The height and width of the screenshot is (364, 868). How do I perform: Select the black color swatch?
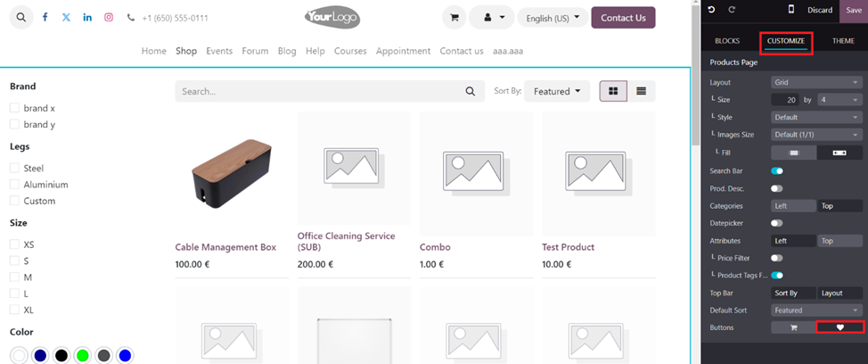click(x=62, y=355)
